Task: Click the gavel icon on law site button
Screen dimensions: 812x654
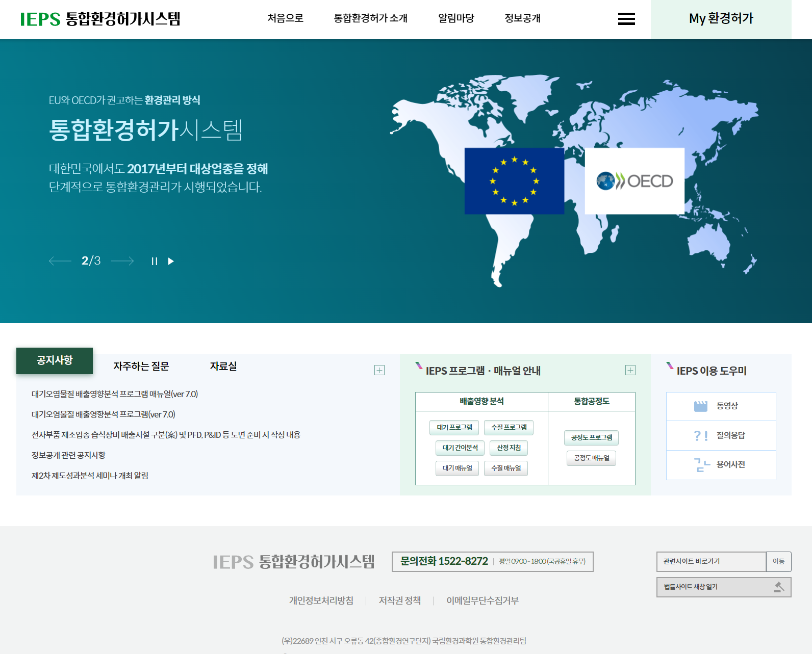Action: coord(779,587)
